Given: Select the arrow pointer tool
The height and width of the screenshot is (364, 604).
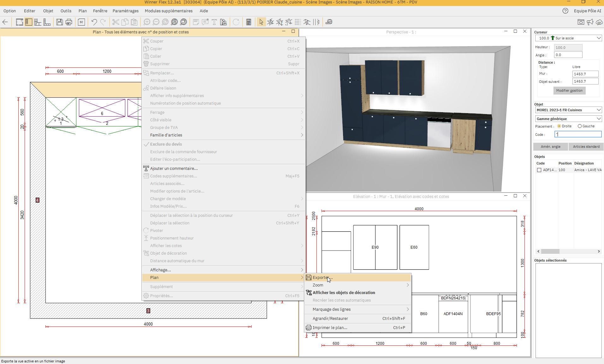Looking at the screenshot, I should click(261, 22).
